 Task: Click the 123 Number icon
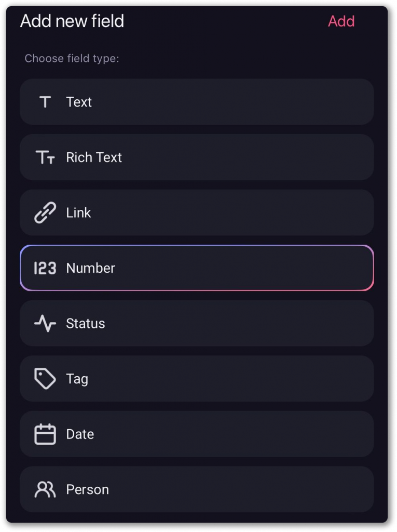(45, 268)
